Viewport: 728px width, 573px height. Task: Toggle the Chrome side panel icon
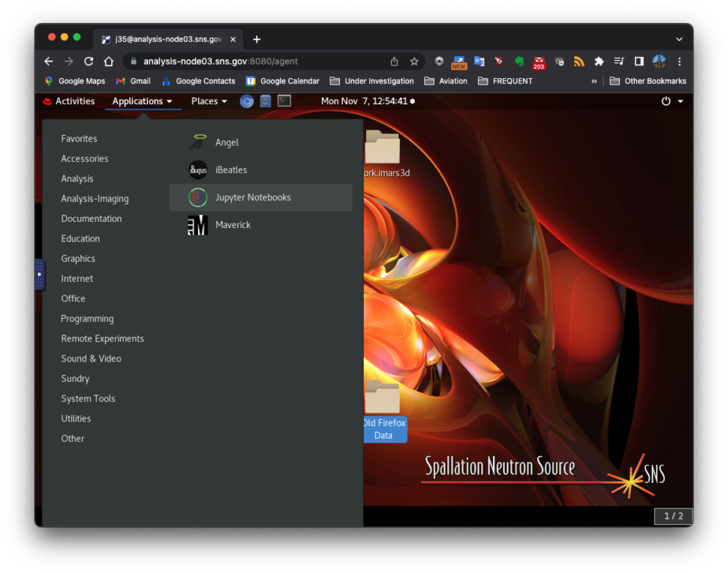[639, 61]
